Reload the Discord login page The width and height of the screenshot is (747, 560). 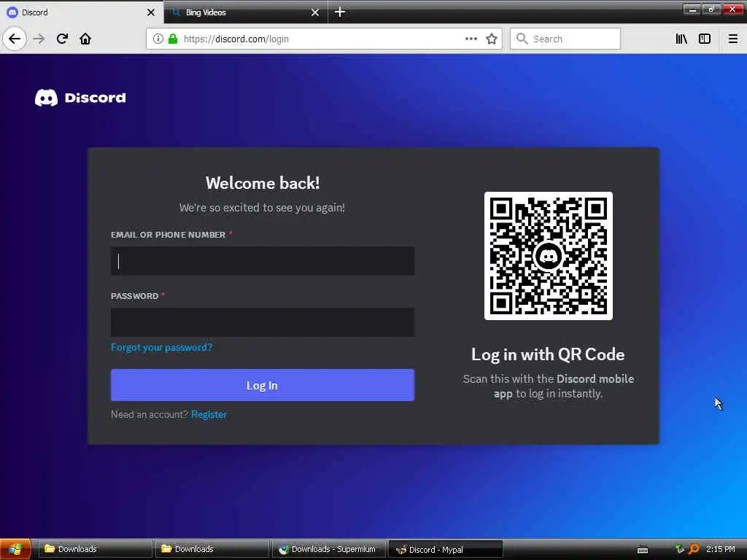63,39
